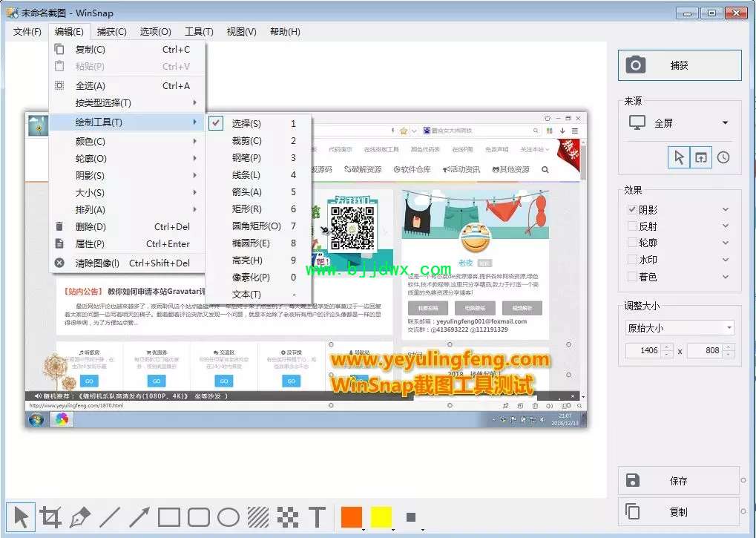Choose 清除图像(I) in edit menu
This screenshot has width=756, height=538.
128,263
